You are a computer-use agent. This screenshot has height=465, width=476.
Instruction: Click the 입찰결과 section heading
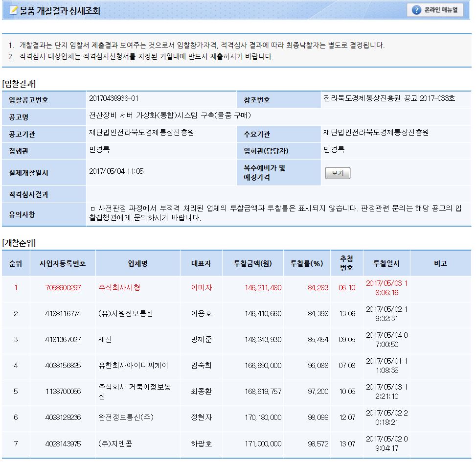click(19, 84)
